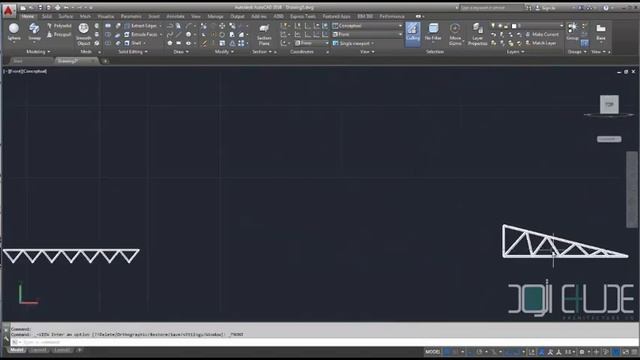This screenshot has width=640, height=360.
Task: Open the Section Plane tool
Action: (x=264, y=34)
